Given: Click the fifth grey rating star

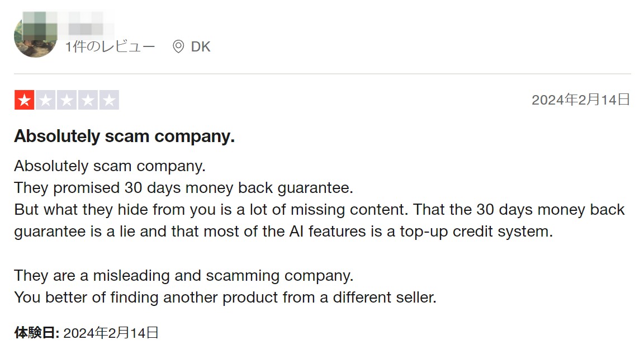Looking at the screenshot, I should coord(109,100).
